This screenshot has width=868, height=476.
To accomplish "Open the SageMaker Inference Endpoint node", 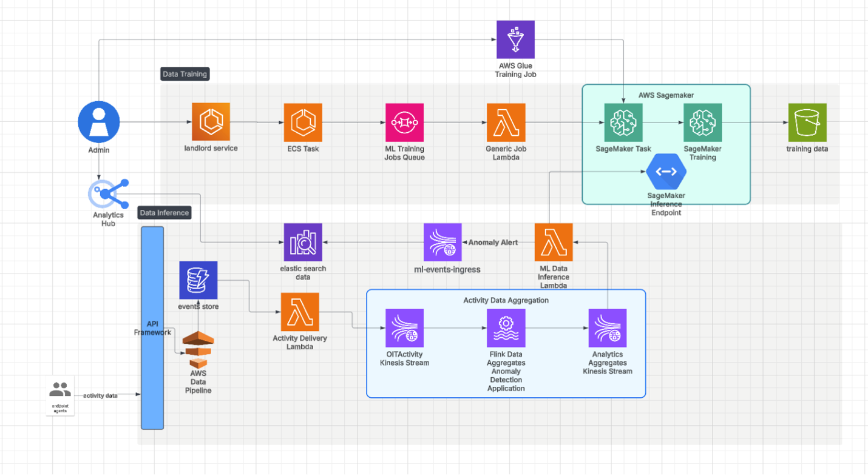I will [666, 173].
